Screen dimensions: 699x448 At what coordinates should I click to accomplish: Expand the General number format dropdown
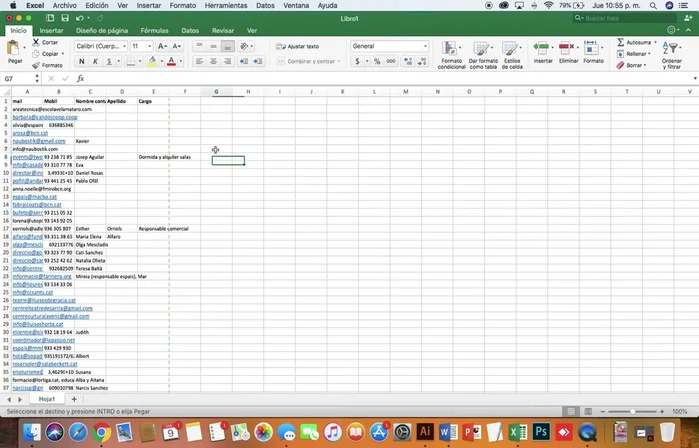(389, 46)
